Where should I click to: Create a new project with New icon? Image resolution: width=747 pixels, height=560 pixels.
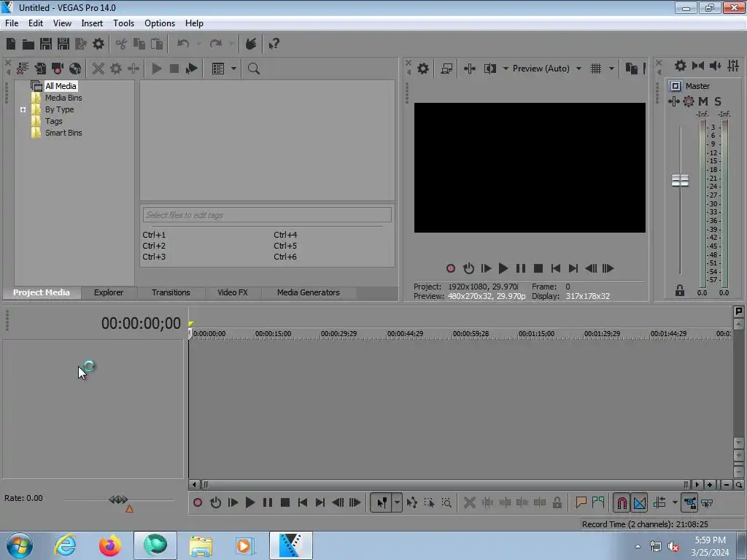pyautogui.click(x=11, y=44)
